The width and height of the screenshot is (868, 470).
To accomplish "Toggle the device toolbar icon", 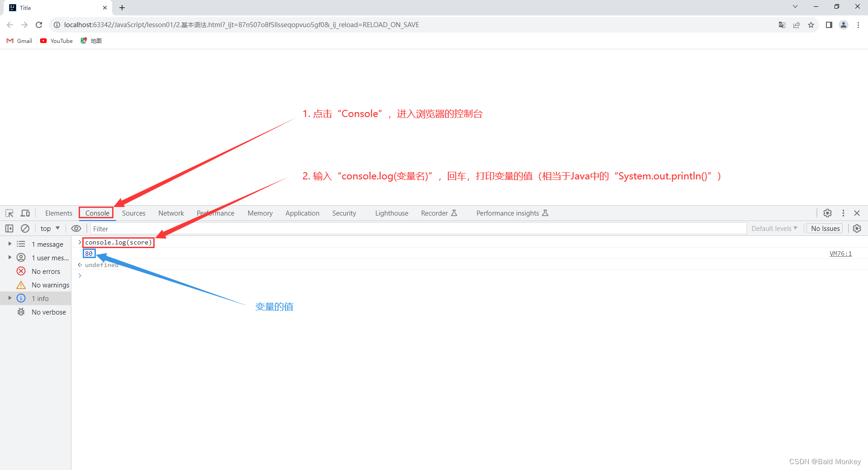I will (25, 213).
